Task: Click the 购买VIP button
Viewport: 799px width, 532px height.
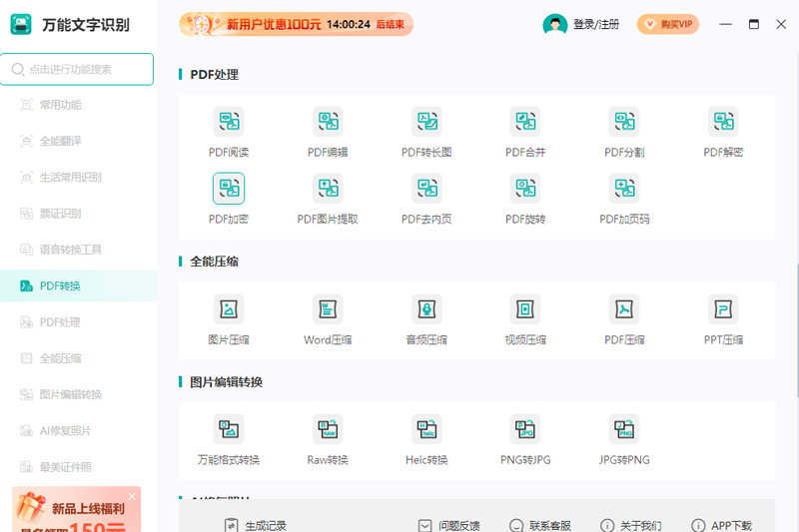Action: pyautogui.click(x=667, y=24)
